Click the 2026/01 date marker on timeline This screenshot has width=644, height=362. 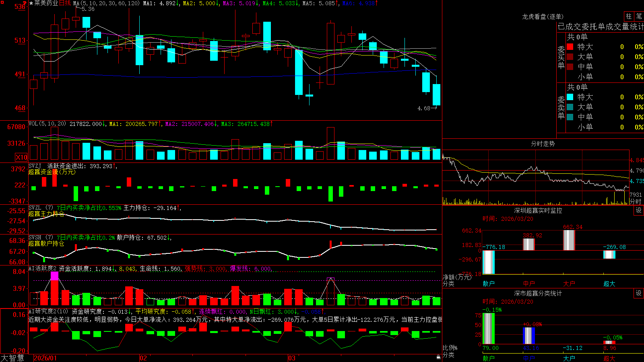coord(45,358)
